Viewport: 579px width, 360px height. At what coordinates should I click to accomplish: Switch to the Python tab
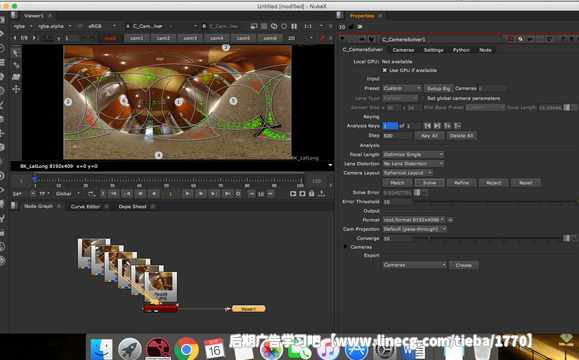461,50
